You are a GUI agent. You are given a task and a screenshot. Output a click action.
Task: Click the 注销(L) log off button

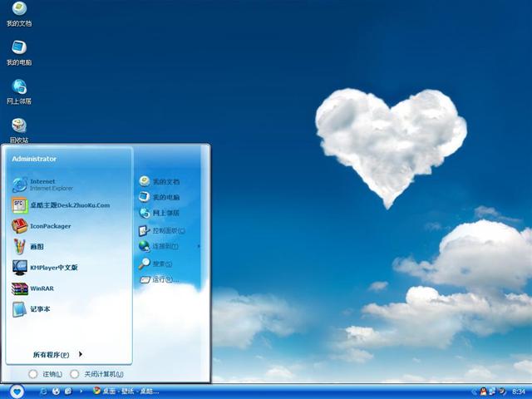pyautogui.click(x=46, y=374)
